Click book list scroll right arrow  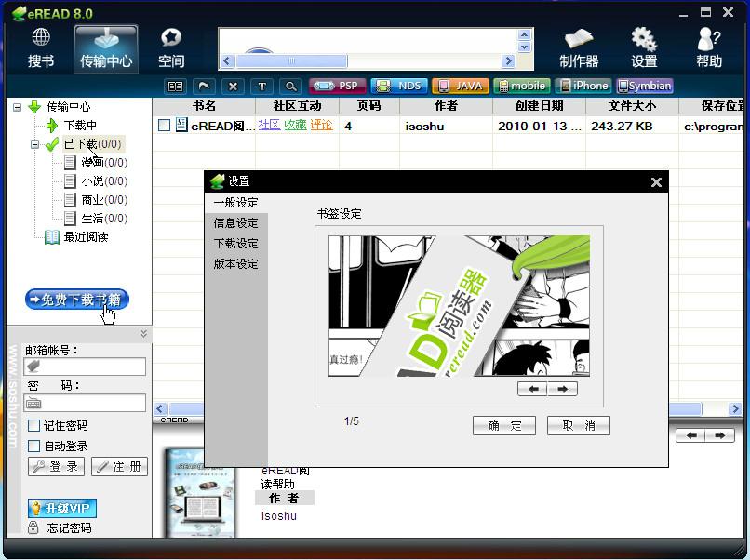point(735,409)
